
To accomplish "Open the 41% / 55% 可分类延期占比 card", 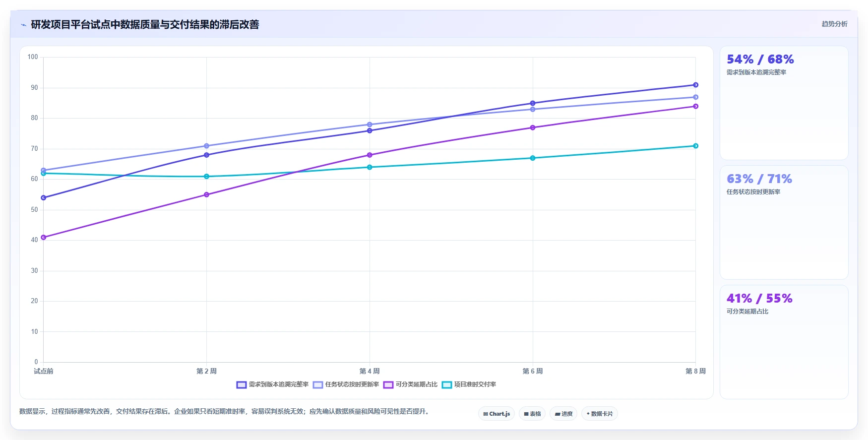I will point(784,342).
